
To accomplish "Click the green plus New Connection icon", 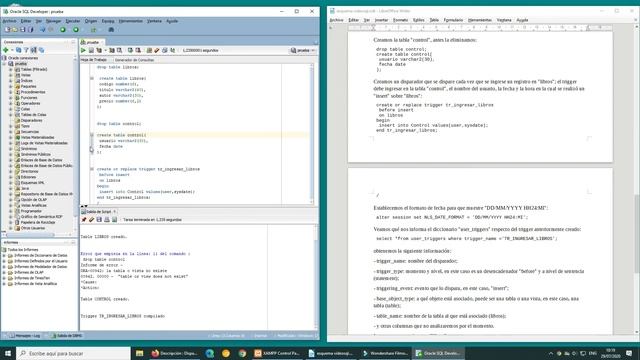I will pos(6,50).
